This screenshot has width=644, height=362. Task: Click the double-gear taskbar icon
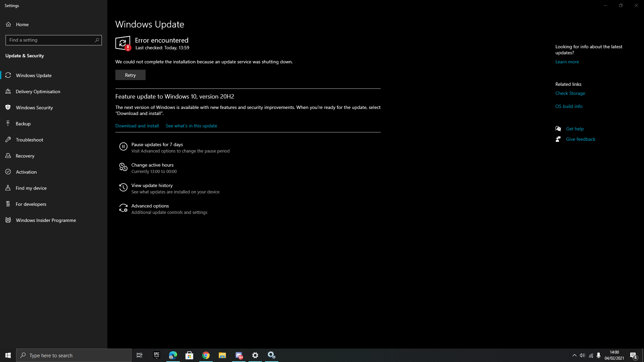point(272,355)
